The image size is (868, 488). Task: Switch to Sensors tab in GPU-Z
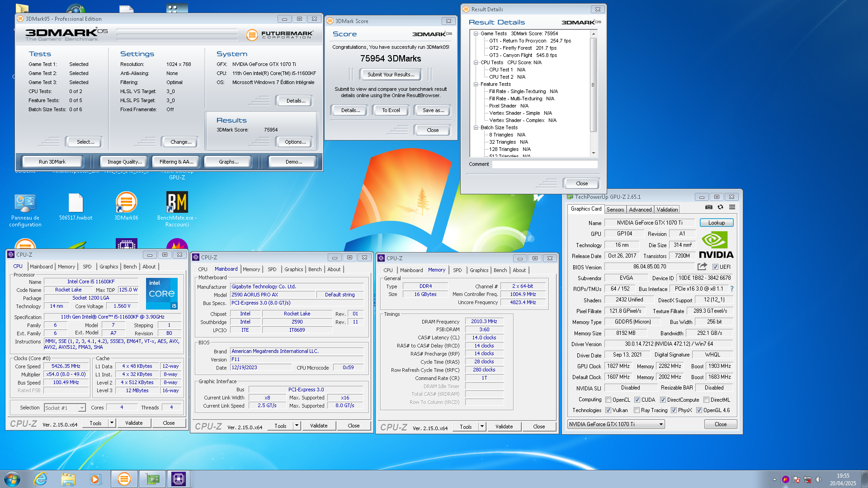615,210
